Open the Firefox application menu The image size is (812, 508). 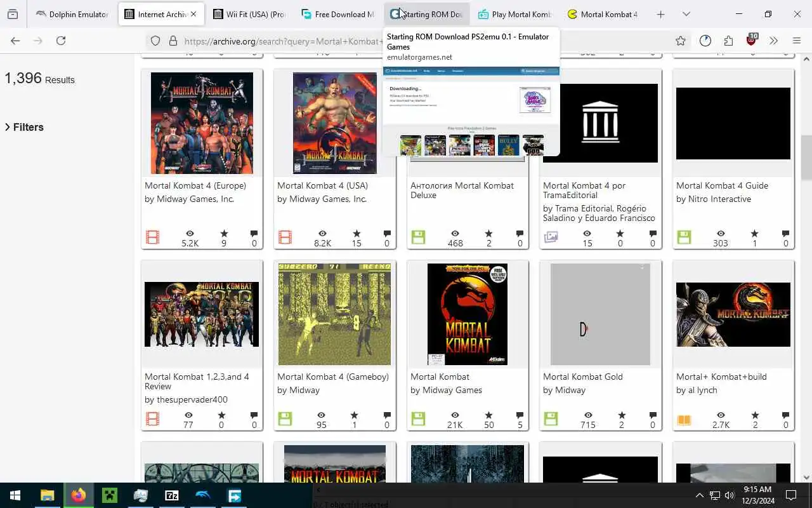coord(797,41)
